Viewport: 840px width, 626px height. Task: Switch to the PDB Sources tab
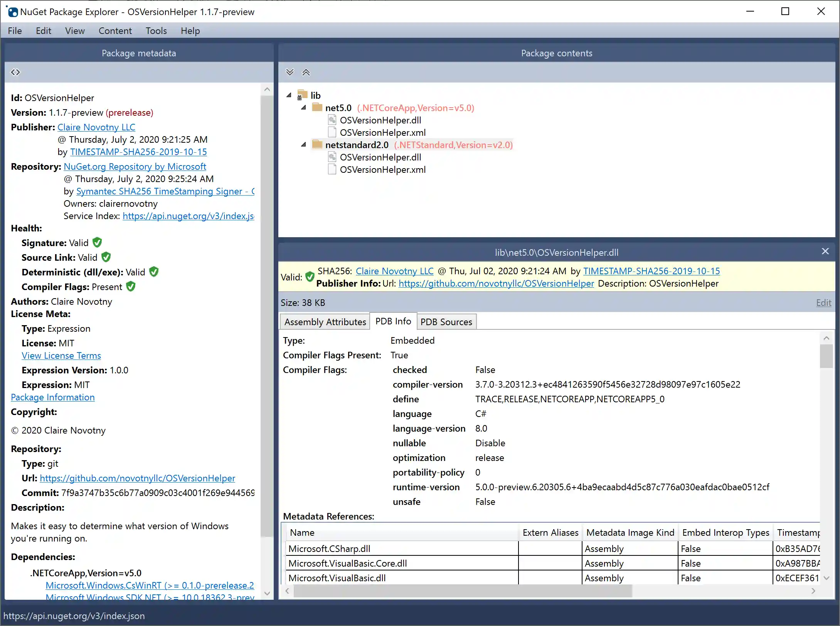[x=446, y=321]
